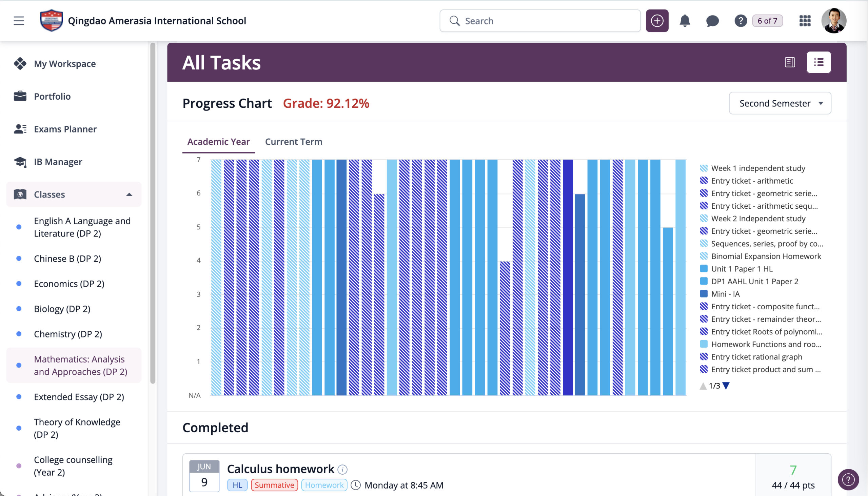868x496 pixels.
Task: Open the Exams Planner page
Action: 65,129
